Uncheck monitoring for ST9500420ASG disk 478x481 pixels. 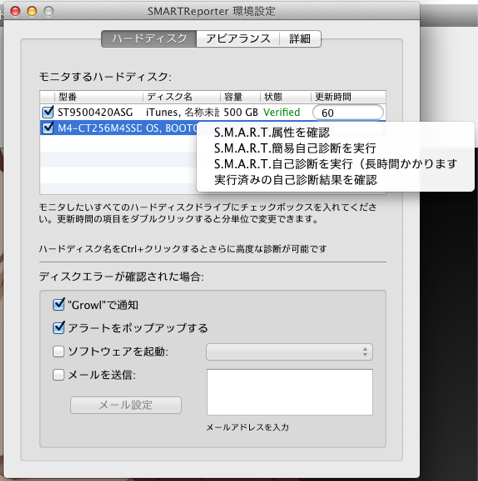click(x=48, y=112)
